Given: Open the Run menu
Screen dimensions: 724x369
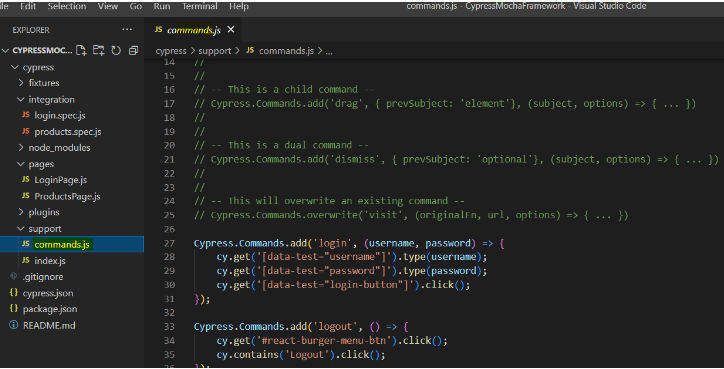Looking at the screenshot, I should click(162, 6).
